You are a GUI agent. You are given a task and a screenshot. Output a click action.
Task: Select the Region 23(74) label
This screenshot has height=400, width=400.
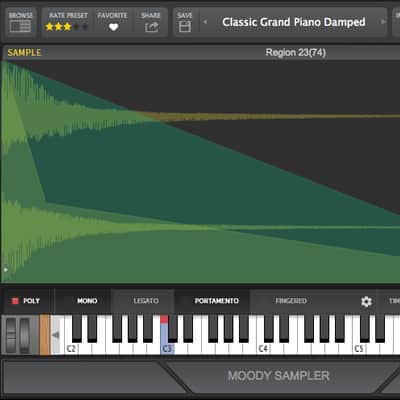[296, 52]
